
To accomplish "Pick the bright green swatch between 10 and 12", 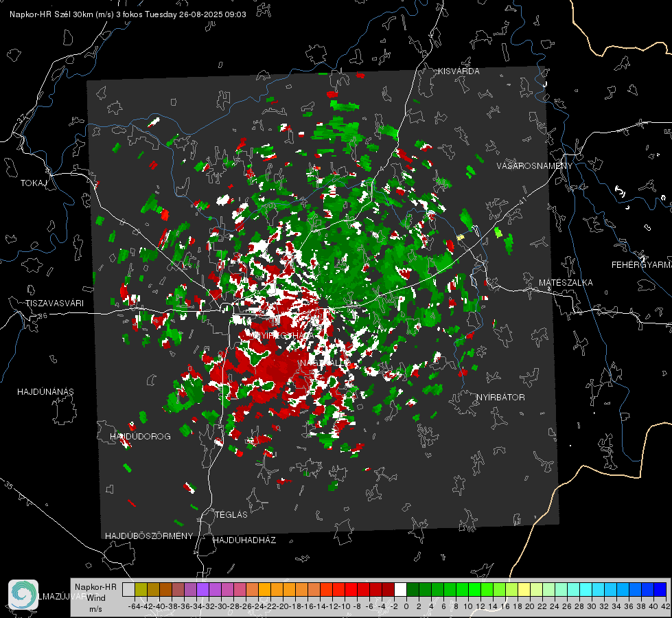I will click(x=474, y=589).
